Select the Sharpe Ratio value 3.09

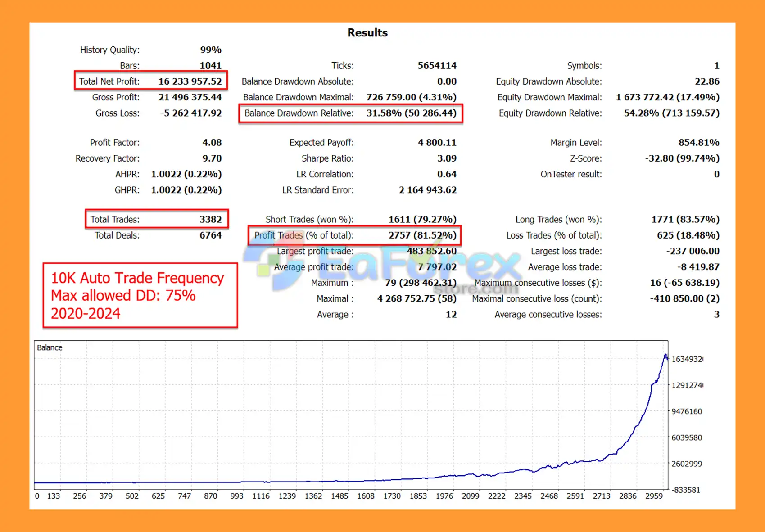tap(446, 158)
